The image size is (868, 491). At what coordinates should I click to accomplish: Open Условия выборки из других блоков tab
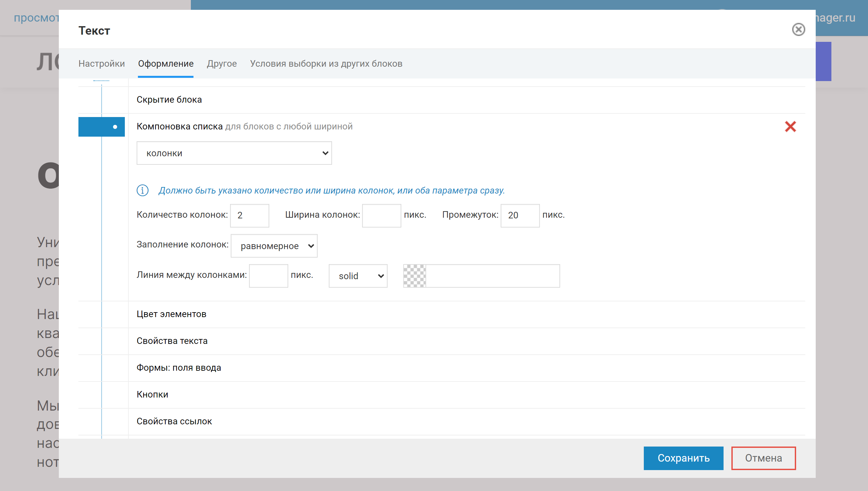point(326,63)
